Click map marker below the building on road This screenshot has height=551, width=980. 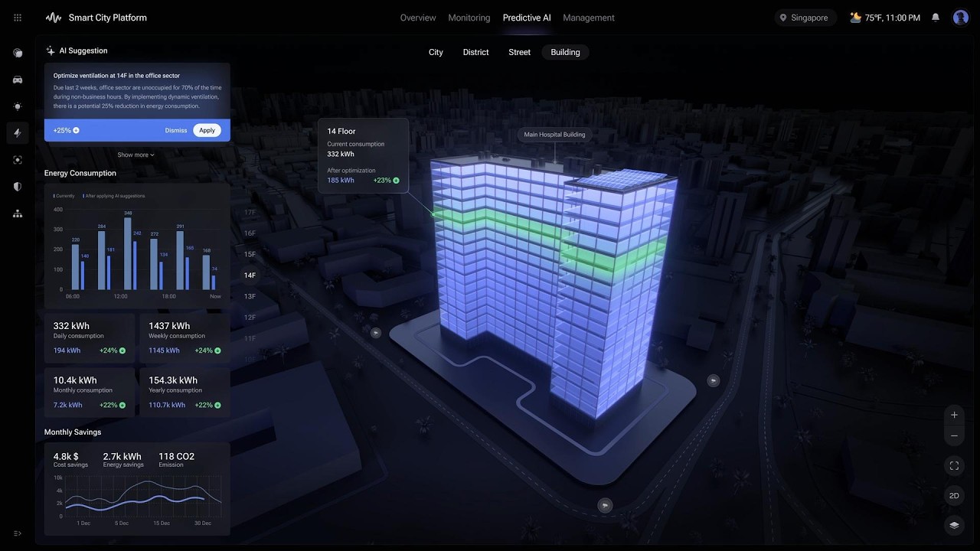(606, 505)
